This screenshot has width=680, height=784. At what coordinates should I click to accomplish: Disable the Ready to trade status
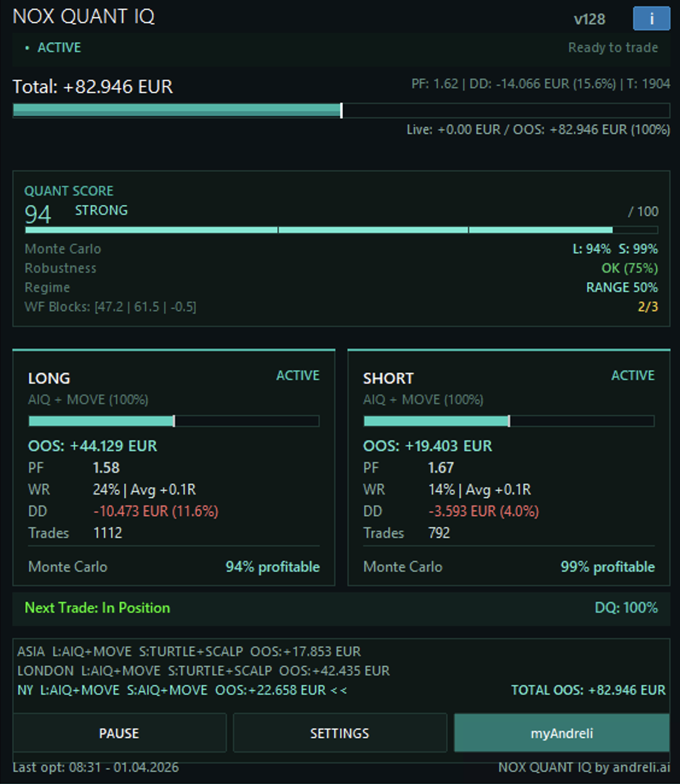pos(612,48)
